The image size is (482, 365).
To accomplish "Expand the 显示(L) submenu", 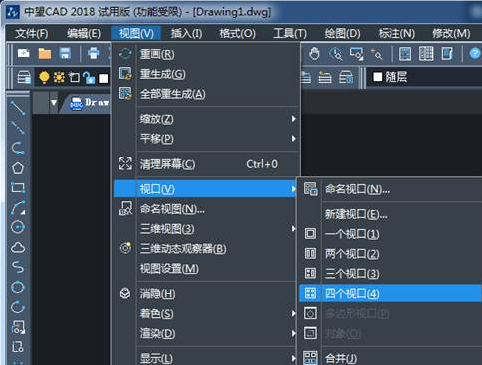I will (206, 358).
